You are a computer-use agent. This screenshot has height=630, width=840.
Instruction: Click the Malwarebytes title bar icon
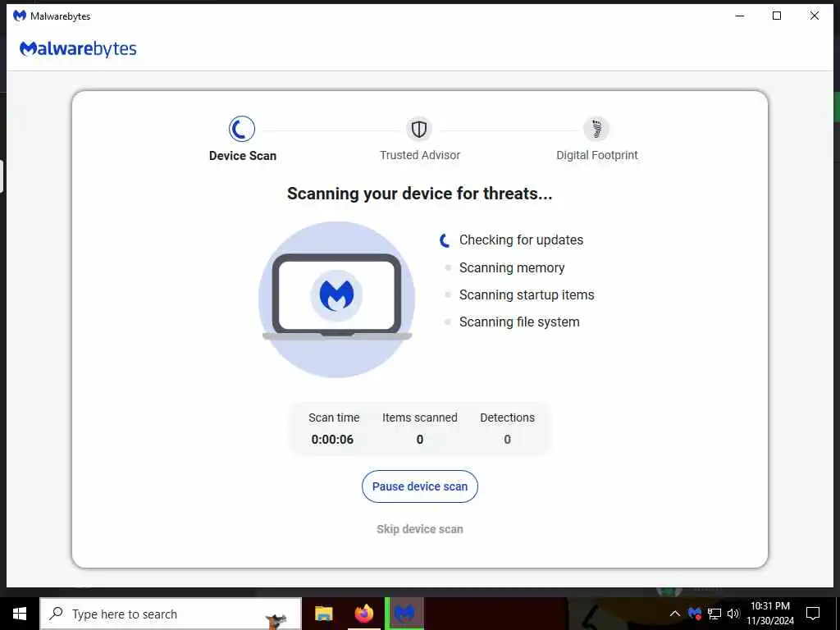(x=20, y=16)
